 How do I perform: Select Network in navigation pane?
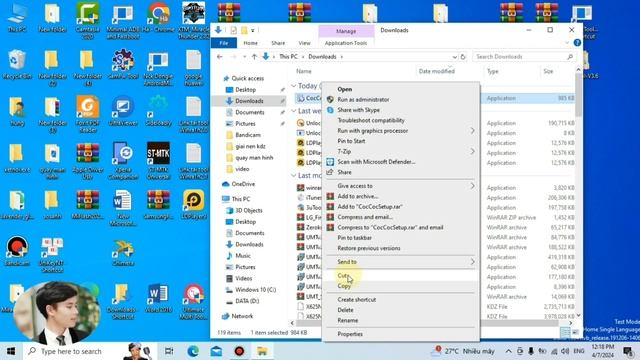pos(242,316)
